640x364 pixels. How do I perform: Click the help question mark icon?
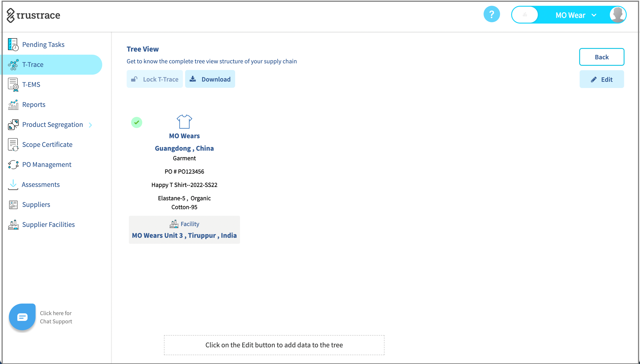491,14
